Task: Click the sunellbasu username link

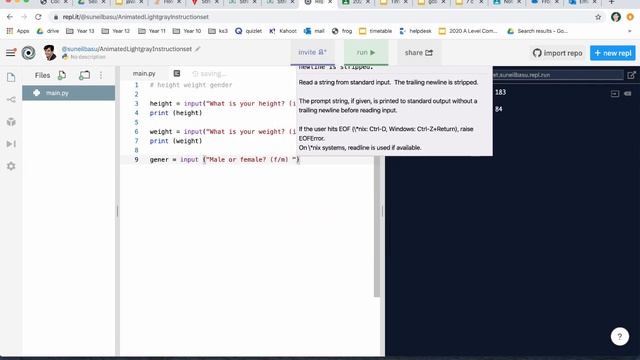Action: [x=80, y=49]
